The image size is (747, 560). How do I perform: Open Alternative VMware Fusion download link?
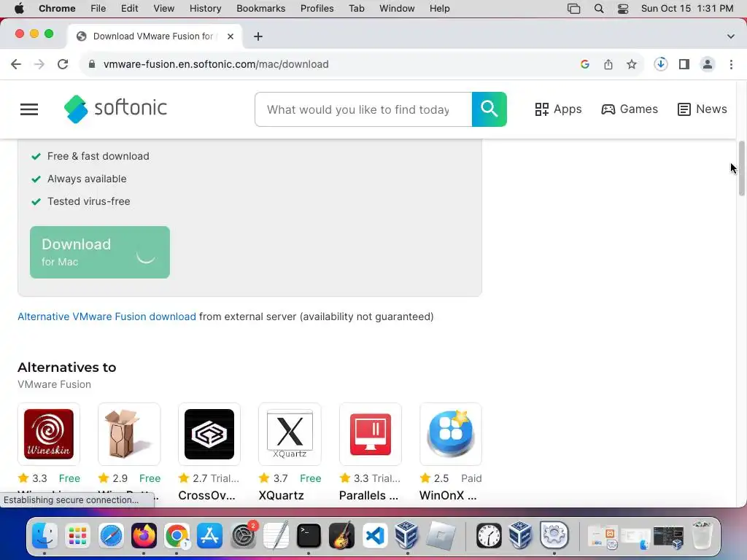107,316
